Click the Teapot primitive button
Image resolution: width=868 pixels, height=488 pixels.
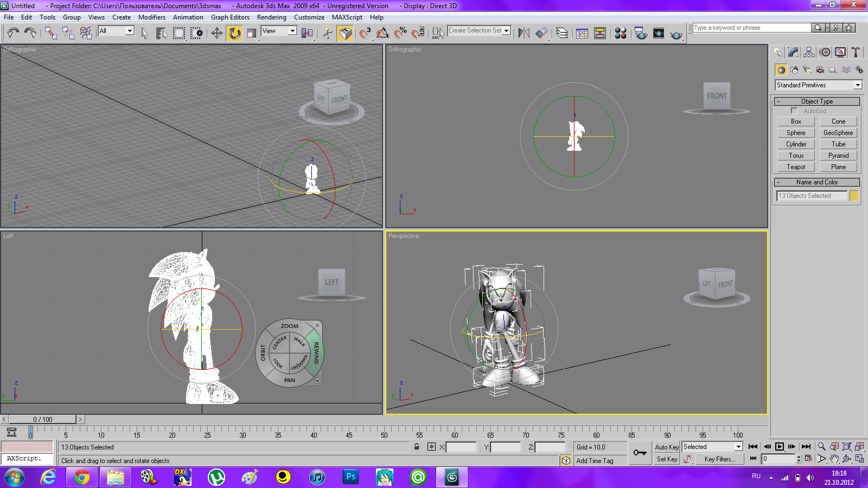pyautogui.click(x=796, y=167)
